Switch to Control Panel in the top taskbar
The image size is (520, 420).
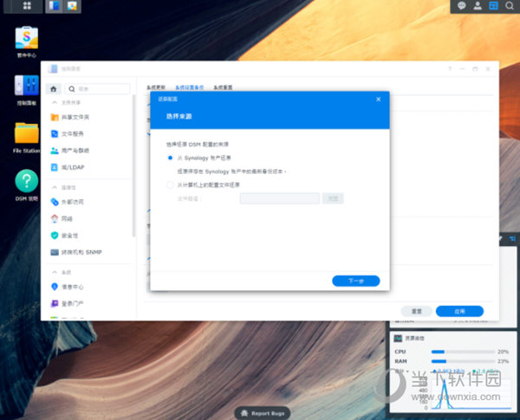pyautogui.click(x=54, y=6)
